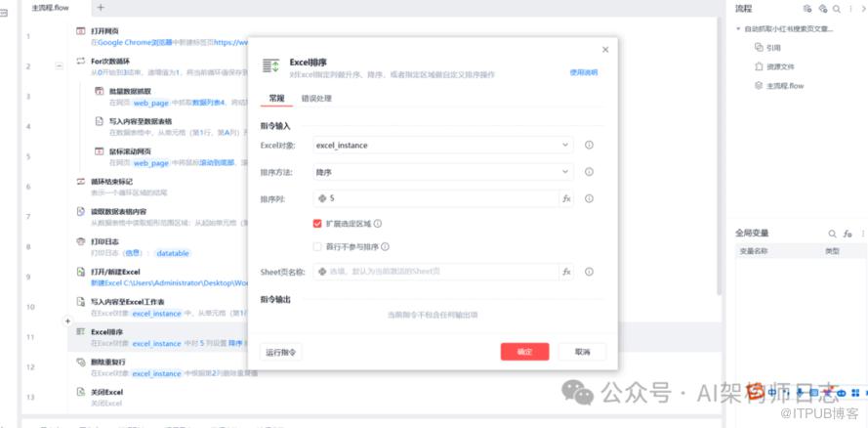Click the Excel排序 dialog header icon
This screenshot has height=428, width=868.
(x=271, y=65)
